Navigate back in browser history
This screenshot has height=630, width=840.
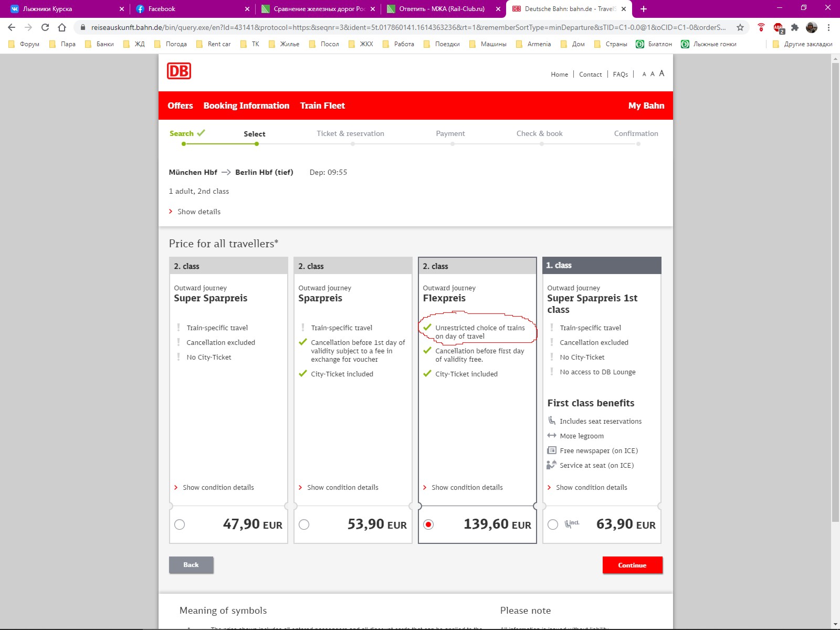point(12,27)
